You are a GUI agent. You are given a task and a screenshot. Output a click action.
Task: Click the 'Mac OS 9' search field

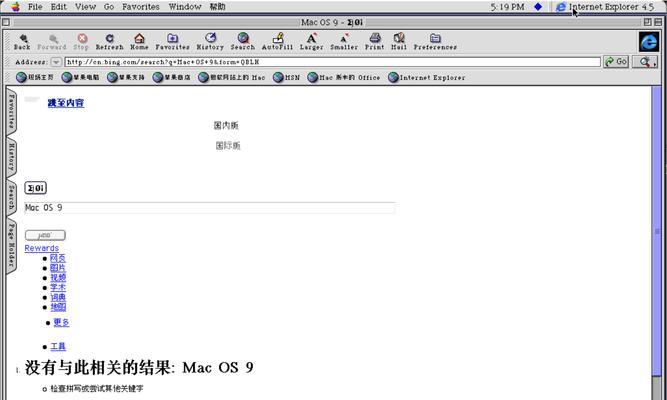[x=210, y=208]
